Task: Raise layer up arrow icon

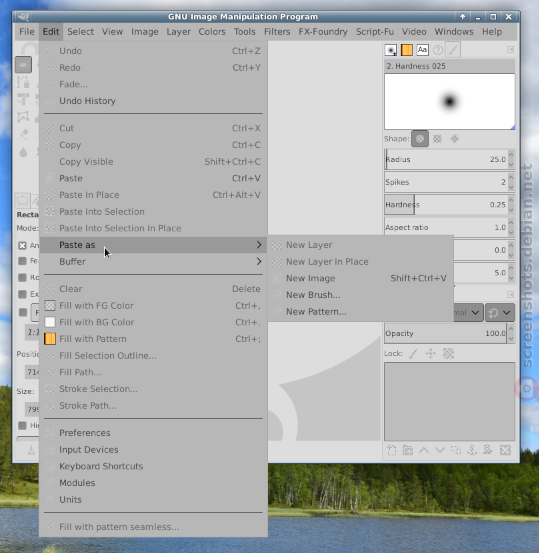Action: pyautogui.click(x=424, y=450)
